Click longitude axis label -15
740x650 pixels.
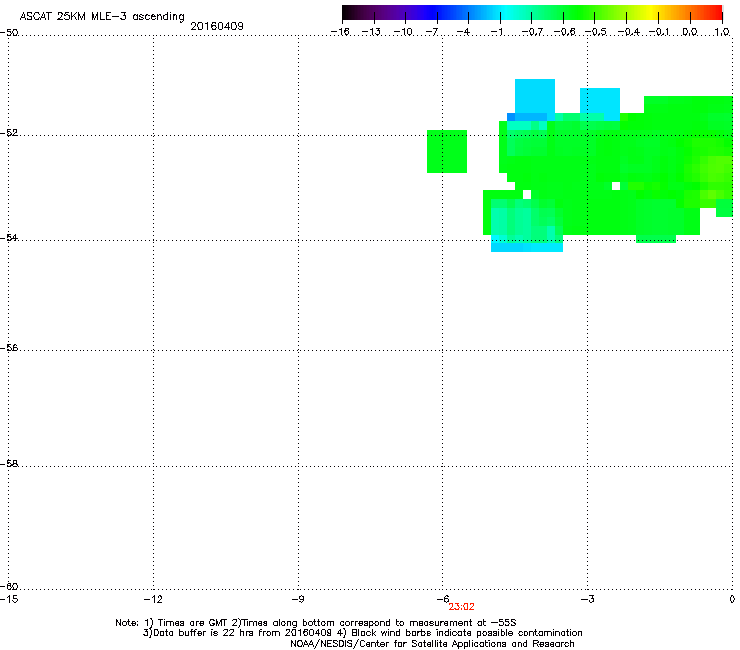pos(9,599)
